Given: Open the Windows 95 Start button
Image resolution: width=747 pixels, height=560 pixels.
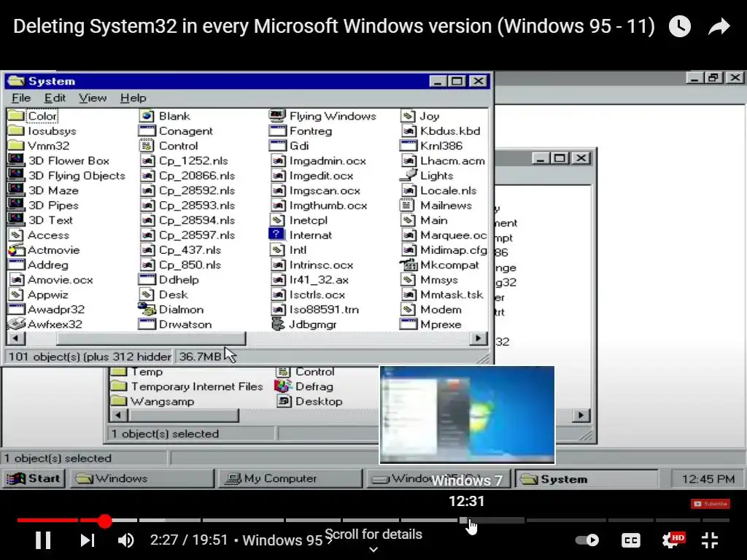Looking at the screenshot, I should [34, 478].
